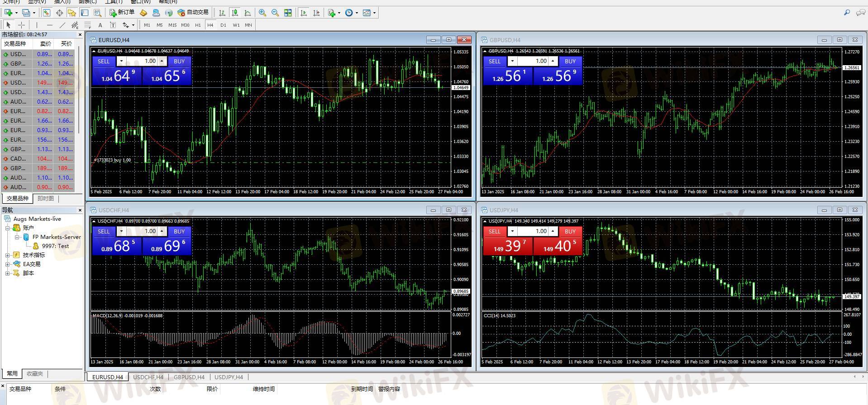Toggle chart shift icon
The width and height of the screenshot is (868, 405).
coord(316,13)
